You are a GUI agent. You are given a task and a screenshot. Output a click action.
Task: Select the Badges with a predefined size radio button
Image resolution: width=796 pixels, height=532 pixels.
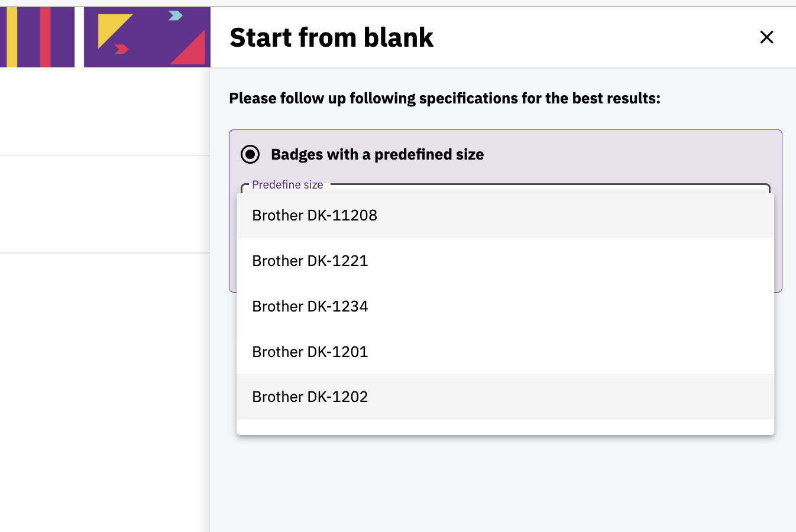250,154
